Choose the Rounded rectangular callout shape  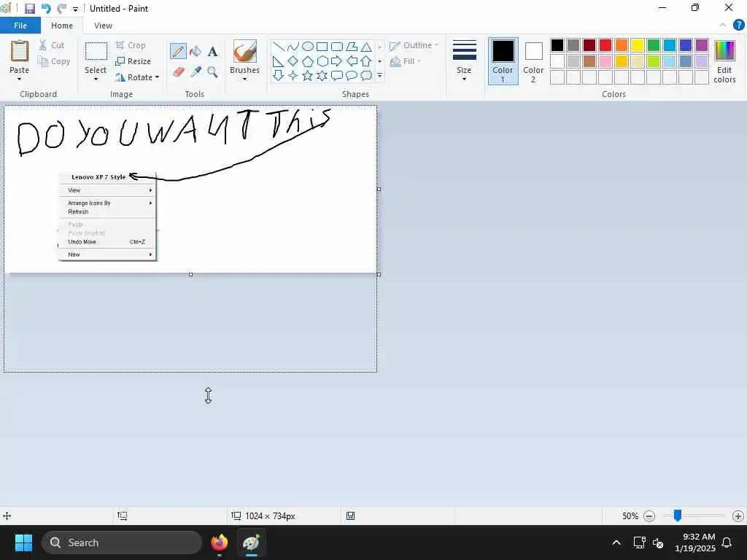point(337,75)
